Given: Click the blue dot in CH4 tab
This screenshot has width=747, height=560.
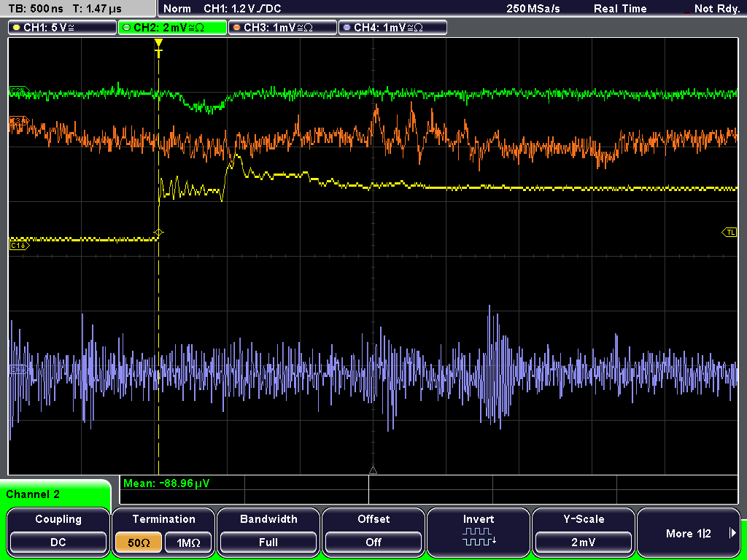Looking at the screenshot, I should click(347, 28).
